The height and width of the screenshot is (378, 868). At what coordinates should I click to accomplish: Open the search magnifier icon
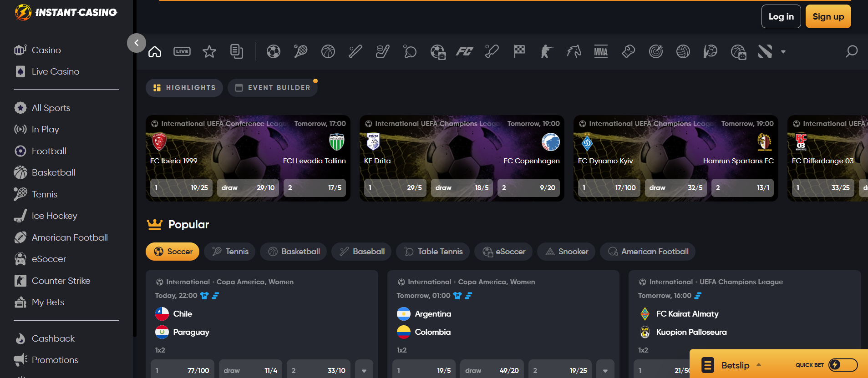point(851,52)
